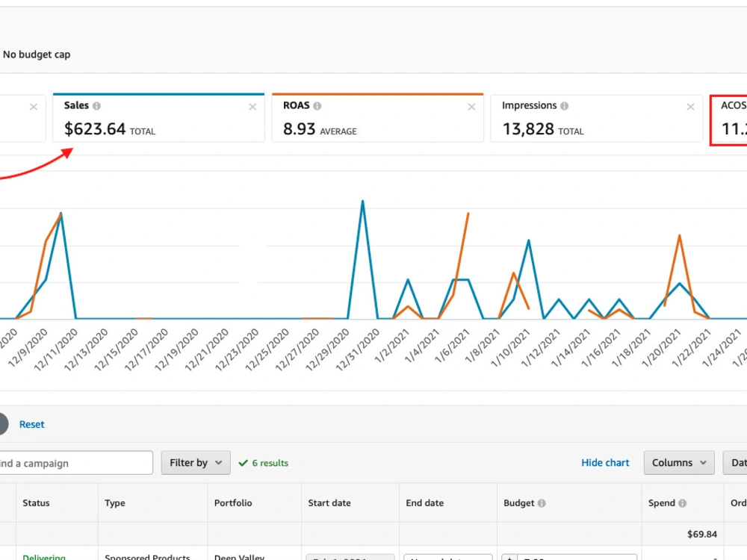The width and height of the screenshot is (747, 560).
Task: Sort by Type column header
Action: click(x=115, y=503)
